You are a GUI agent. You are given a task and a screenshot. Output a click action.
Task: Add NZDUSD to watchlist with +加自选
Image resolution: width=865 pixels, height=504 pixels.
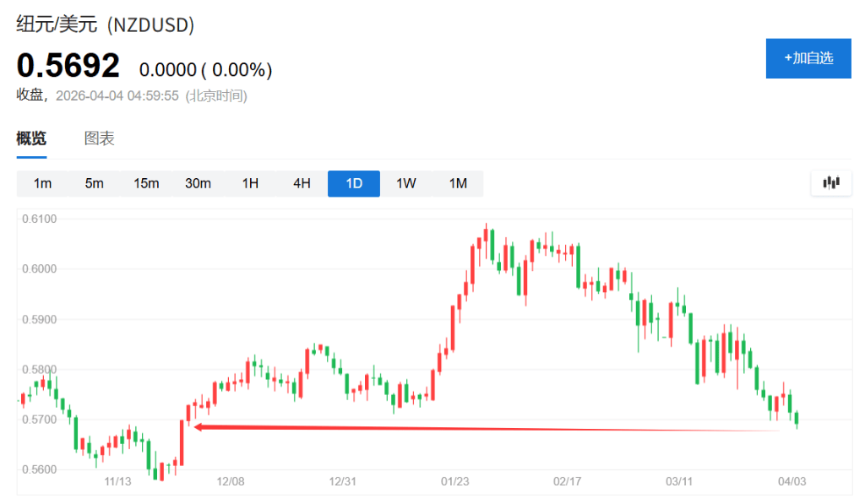pos(808,58)
